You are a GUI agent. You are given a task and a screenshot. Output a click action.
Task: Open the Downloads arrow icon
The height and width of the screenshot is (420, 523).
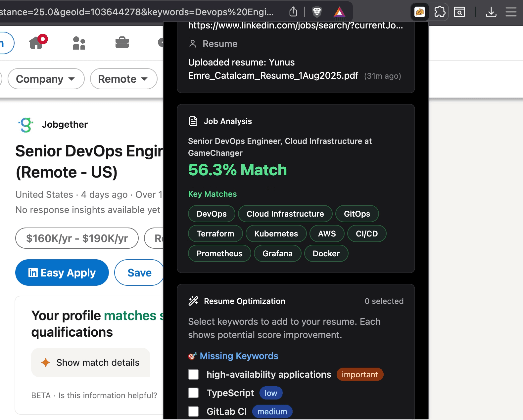coord(491,12)
